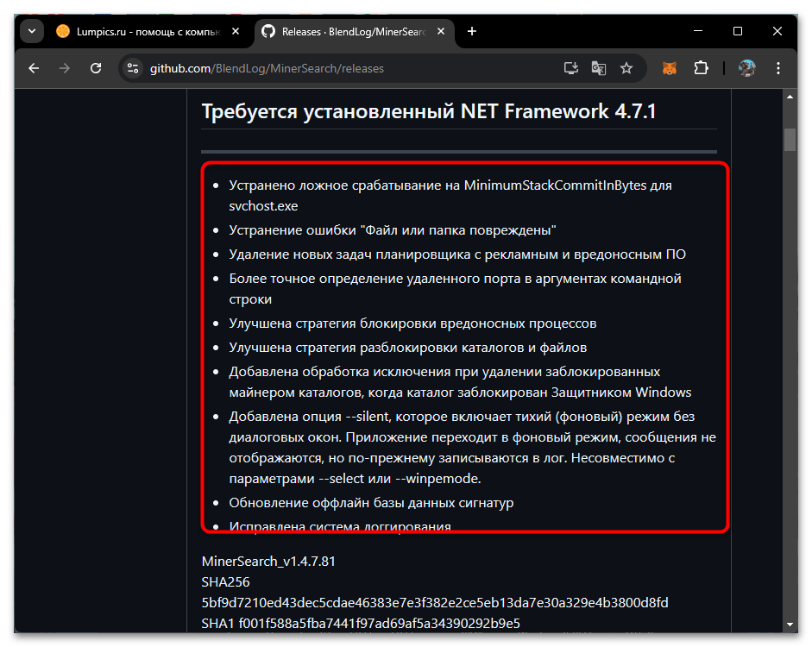Viewport: 812px width, 647px height.
Task: Click the bullet on блокировки вредоносных процессов
Action: click(412, 323)
